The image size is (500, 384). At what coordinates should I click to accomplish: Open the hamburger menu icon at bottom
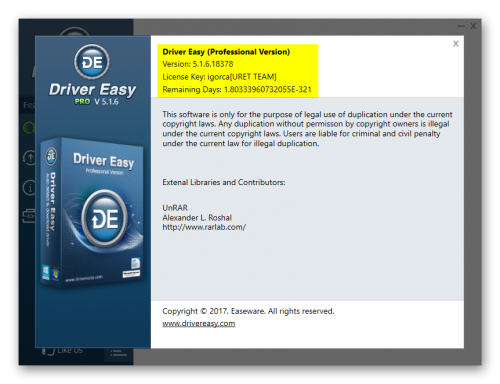coord(118,353)
